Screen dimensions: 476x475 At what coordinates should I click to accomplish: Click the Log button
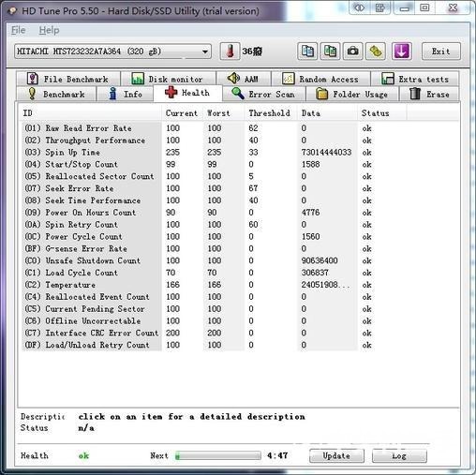pyautogui.click(x=399, y=456)
